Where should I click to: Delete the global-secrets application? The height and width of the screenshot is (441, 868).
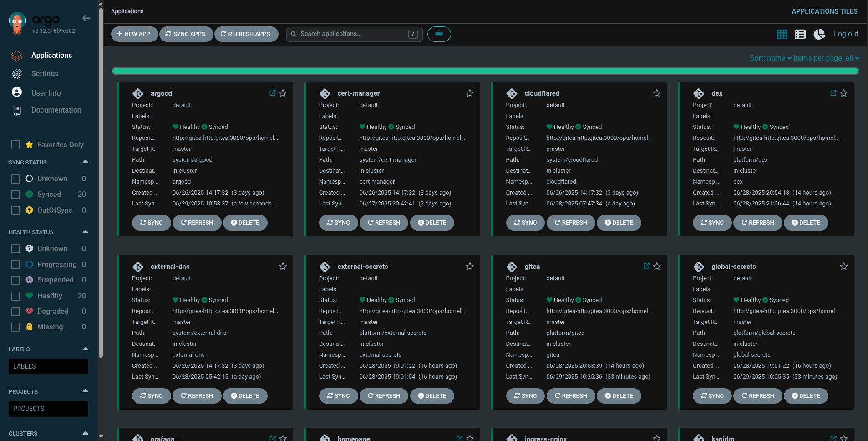[806, 396]
